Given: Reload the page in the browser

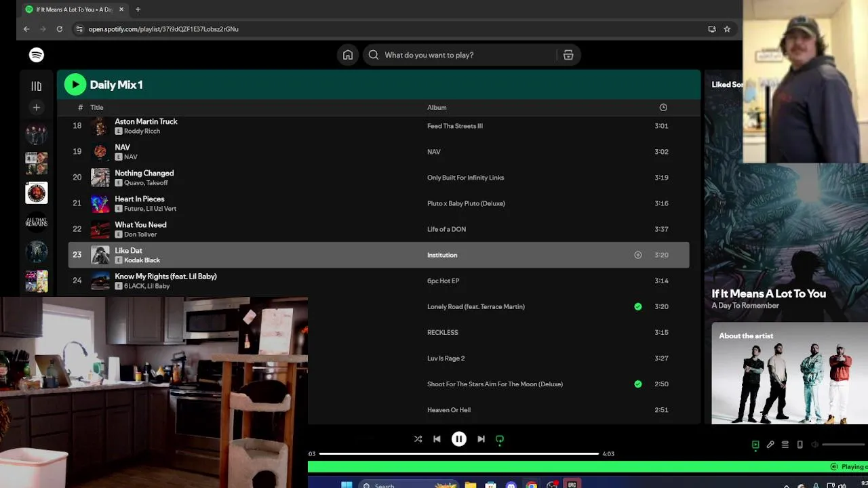Looking at the screenshot, I should pyautogui.click(x=60, y=29).
